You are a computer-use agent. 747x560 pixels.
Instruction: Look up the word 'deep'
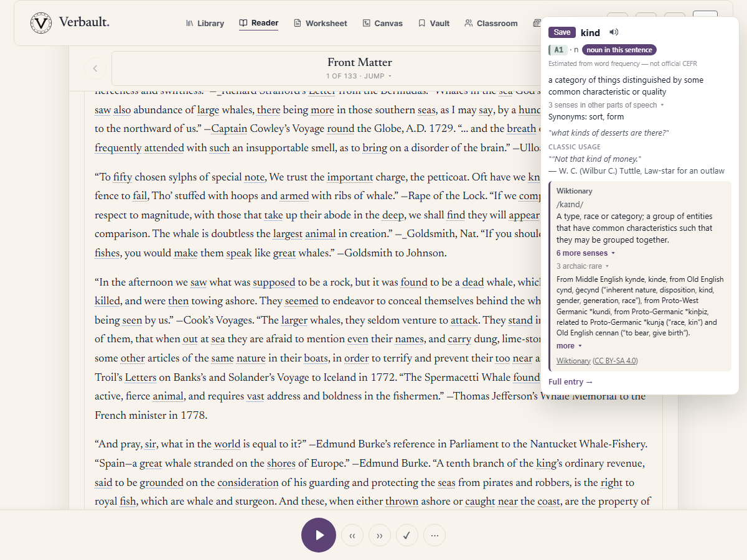pos(393,215)
